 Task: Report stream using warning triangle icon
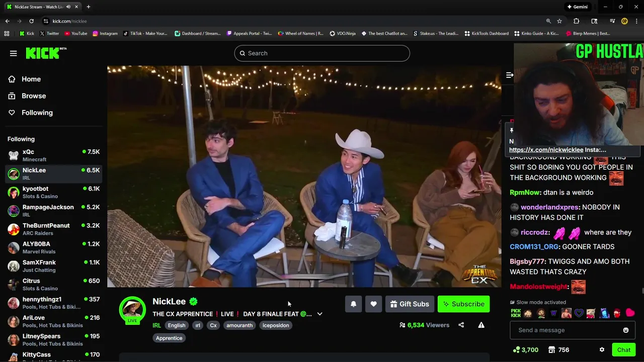tap(481, 325)
